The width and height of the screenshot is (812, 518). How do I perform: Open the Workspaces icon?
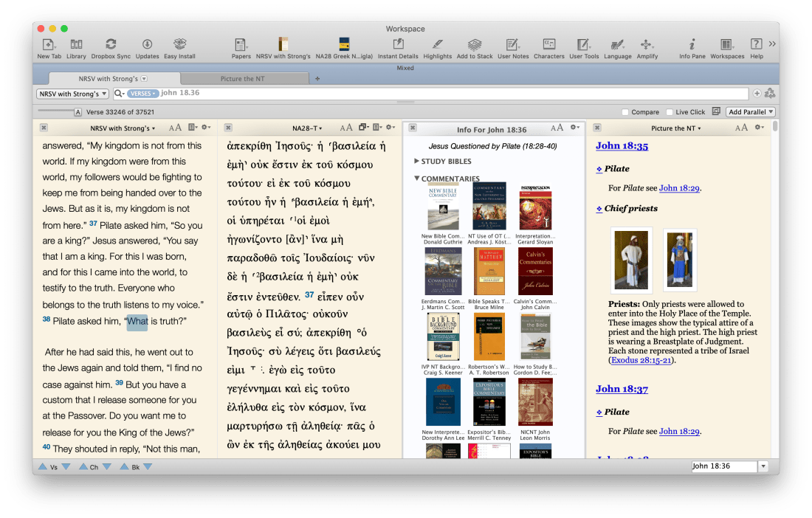[726, 44]
